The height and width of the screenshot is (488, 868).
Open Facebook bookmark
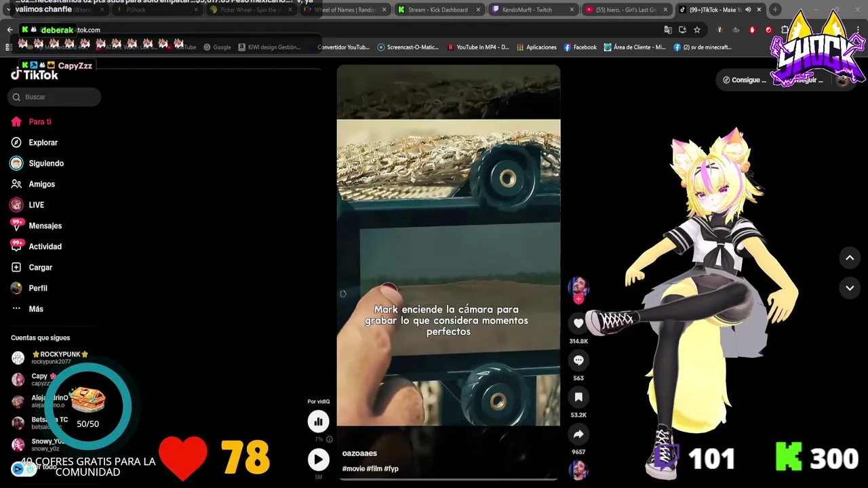coord(580,47)
